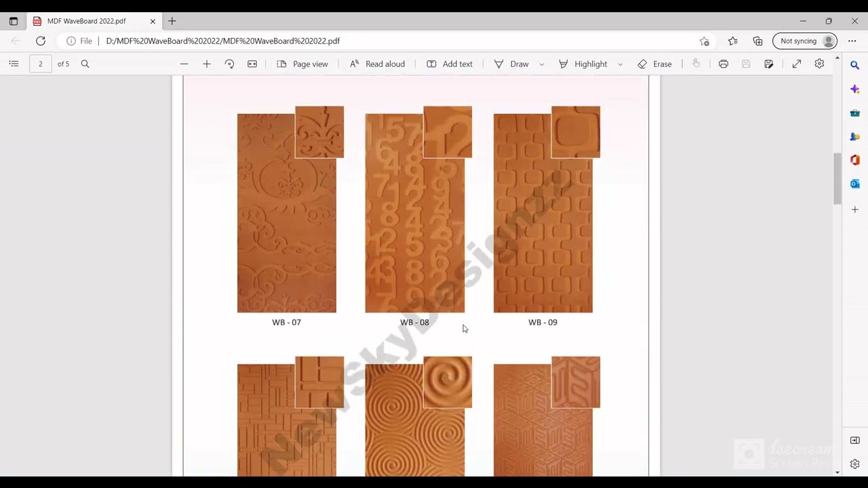Activate the Highlight tool
This screenshot has width=868, height=488.
583,64
